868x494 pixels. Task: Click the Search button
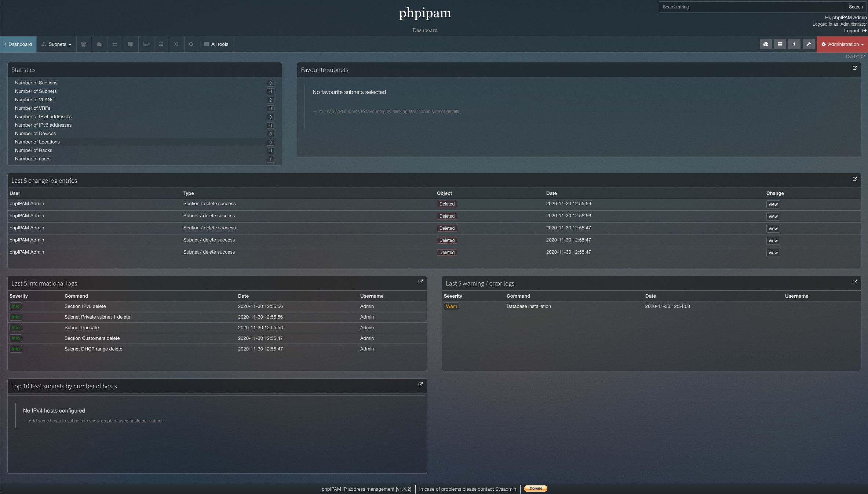856,7
